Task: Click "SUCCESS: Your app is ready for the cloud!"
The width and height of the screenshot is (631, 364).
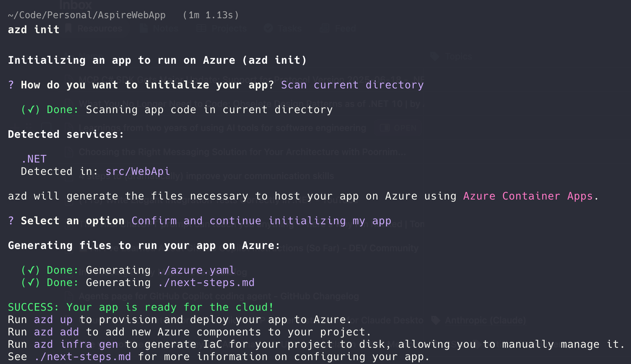Action: pyautogui.click(x=141, y=307)
